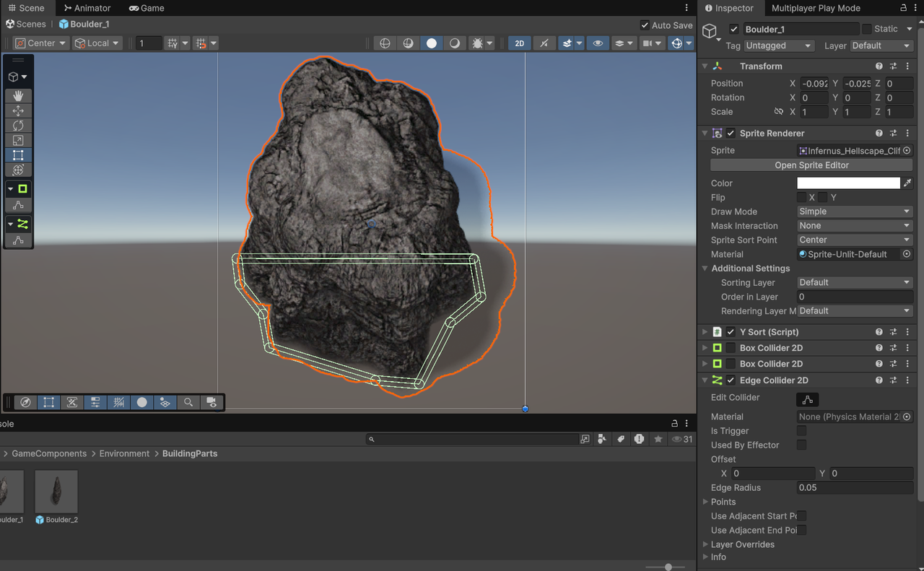Image resolution: width=924 pixels, height=571 pixels.
Task: Click the scale constrain proportions link icon
Action: click(x=778, y=112)
